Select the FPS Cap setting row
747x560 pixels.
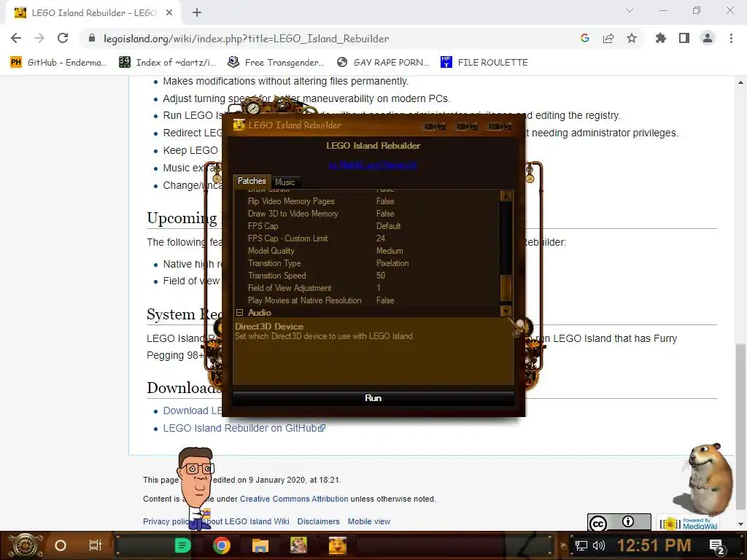[x=367, y=226]
